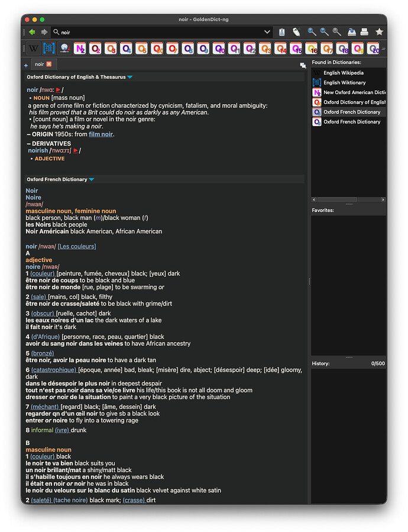
Task: Click the grayed third magnifier zoom icon
Action: pyautogui.click(x=337, y=32)
